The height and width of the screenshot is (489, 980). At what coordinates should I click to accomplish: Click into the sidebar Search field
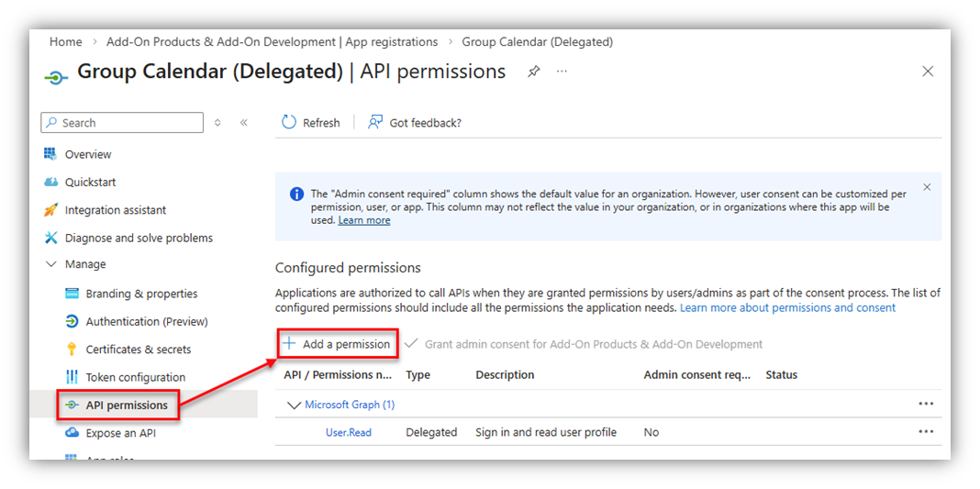128,123
